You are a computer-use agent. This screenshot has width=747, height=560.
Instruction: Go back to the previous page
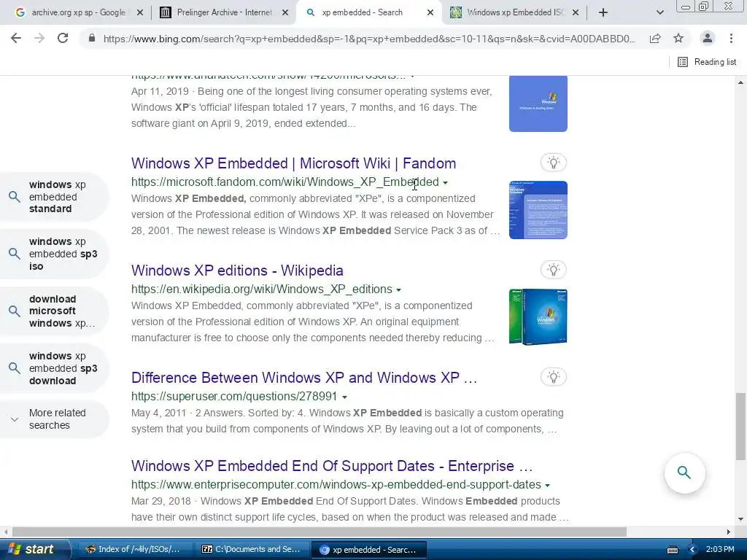pyautogui.click(x=16, y=38)
